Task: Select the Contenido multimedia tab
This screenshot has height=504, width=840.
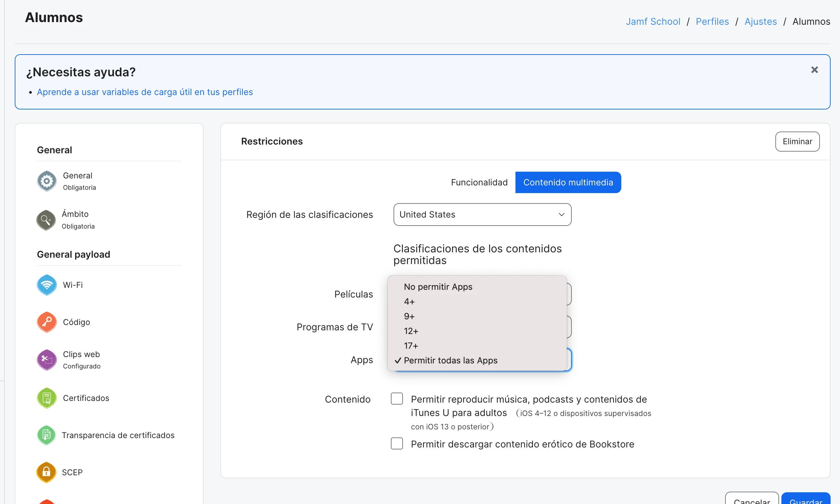Action: [568, 182]
